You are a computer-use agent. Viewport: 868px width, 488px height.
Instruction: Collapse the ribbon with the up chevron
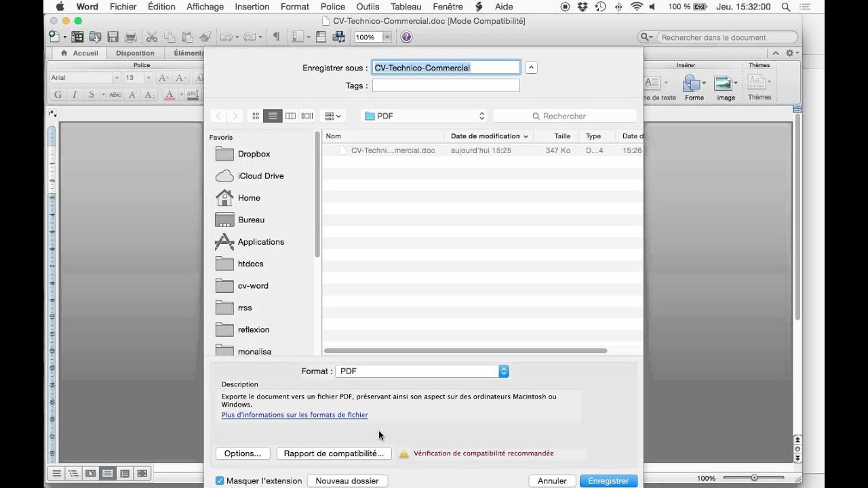[x=776, y=53]
